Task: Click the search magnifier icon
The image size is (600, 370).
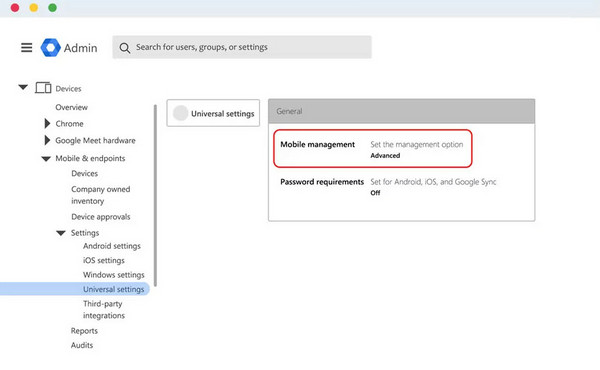Action: 124,48
